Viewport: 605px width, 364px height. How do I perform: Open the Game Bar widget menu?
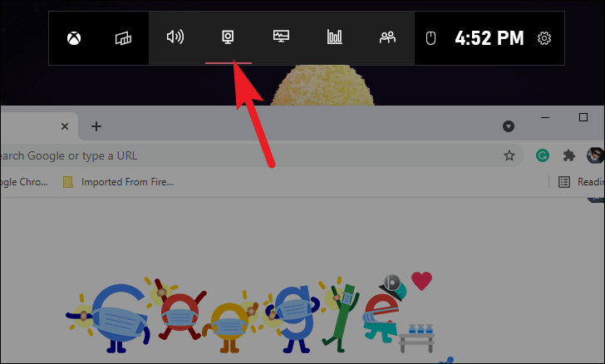123,38
